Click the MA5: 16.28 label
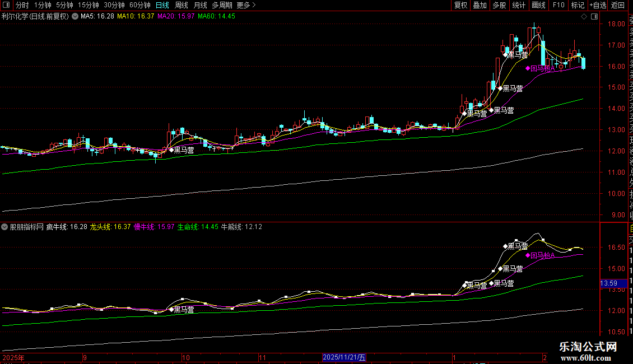This screenshot has height=364, width=633. (x=97, y=17)
